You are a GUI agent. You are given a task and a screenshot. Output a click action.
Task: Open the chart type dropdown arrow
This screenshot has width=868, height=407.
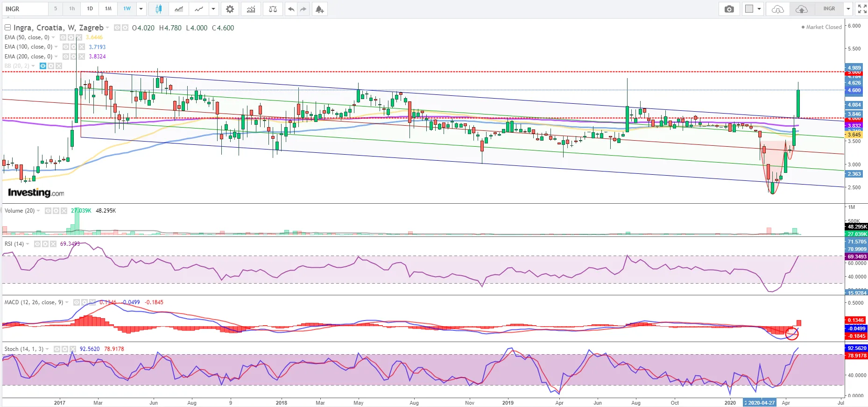coord(213,9)
